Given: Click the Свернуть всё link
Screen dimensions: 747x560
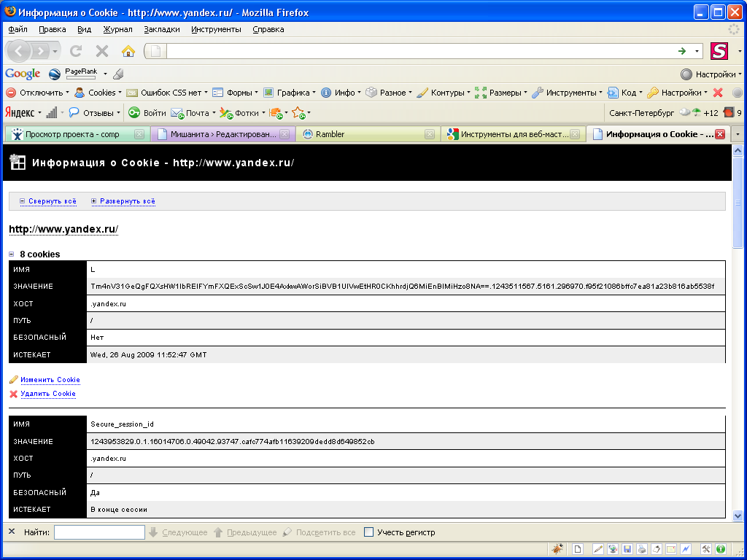Looking at the screenshot, I should click(x=53, y=201).
